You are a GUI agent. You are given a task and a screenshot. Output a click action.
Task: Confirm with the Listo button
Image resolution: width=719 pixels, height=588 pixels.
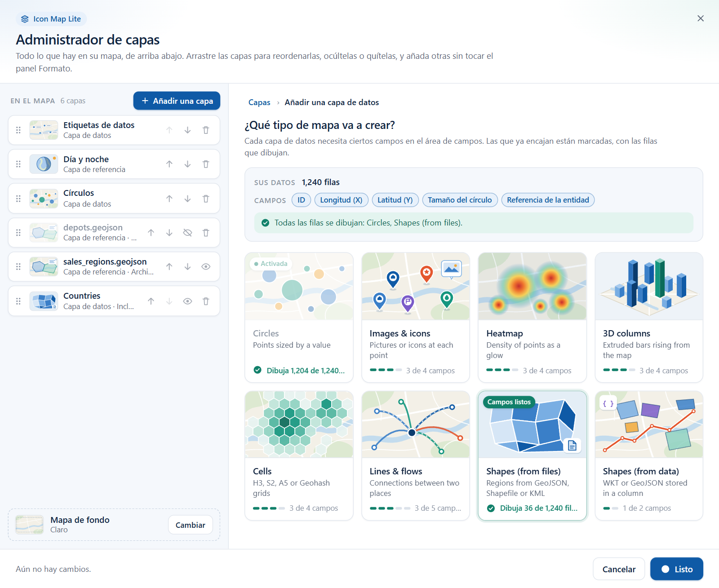pos(677,570)
